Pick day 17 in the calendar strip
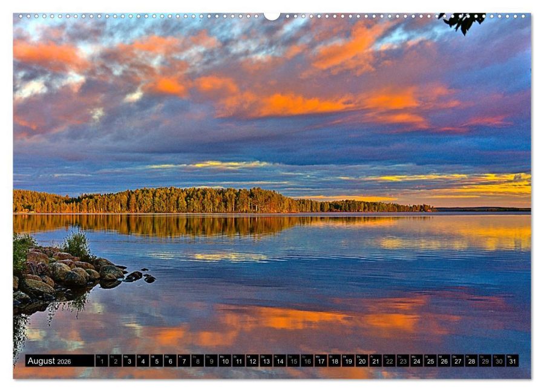 pyautogui.click(x=321, y=361)
